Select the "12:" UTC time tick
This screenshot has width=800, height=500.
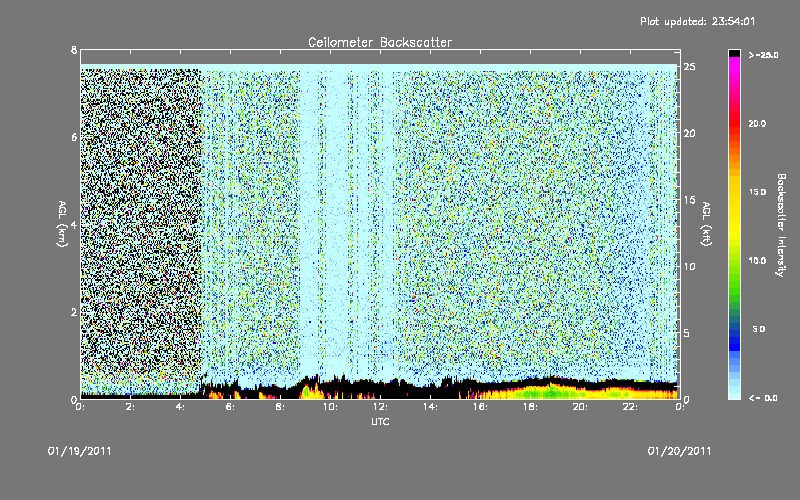[380, 407]
